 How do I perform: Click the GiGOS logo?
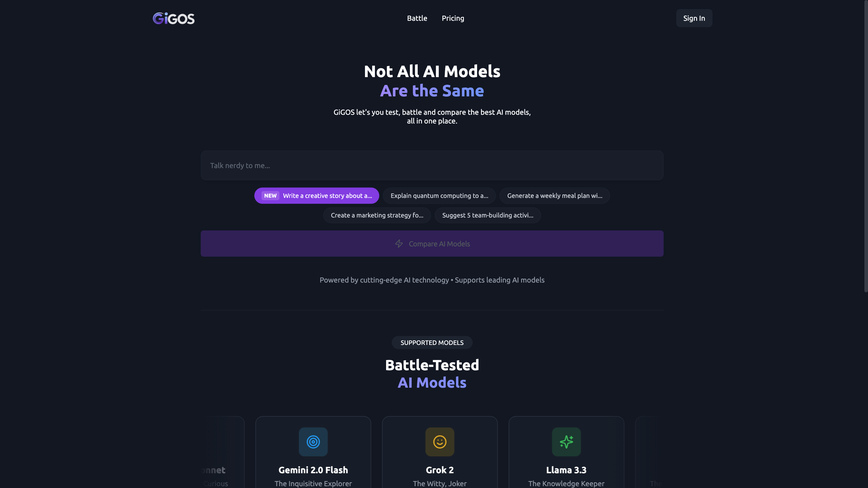pyautogui.click(x=174, y=18)
